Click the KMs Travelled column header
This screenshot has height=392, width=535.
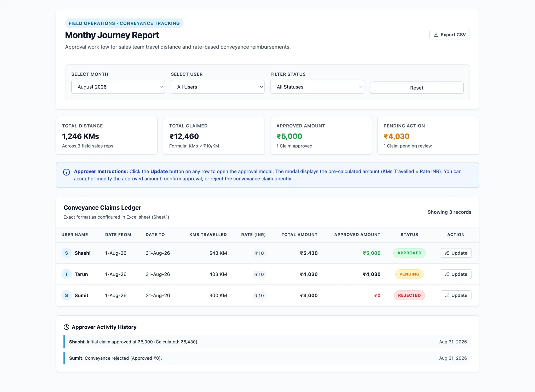pos(208,235)
